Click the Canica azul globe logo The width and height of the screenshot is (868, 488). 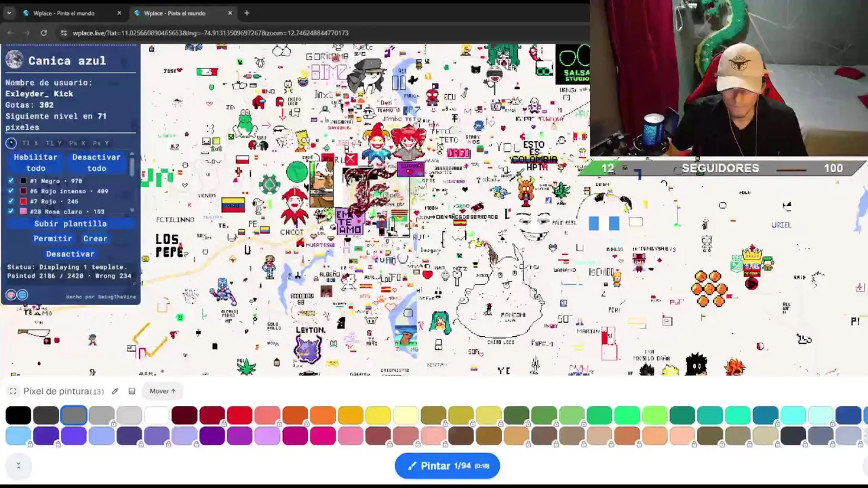[x=14, y=60]
